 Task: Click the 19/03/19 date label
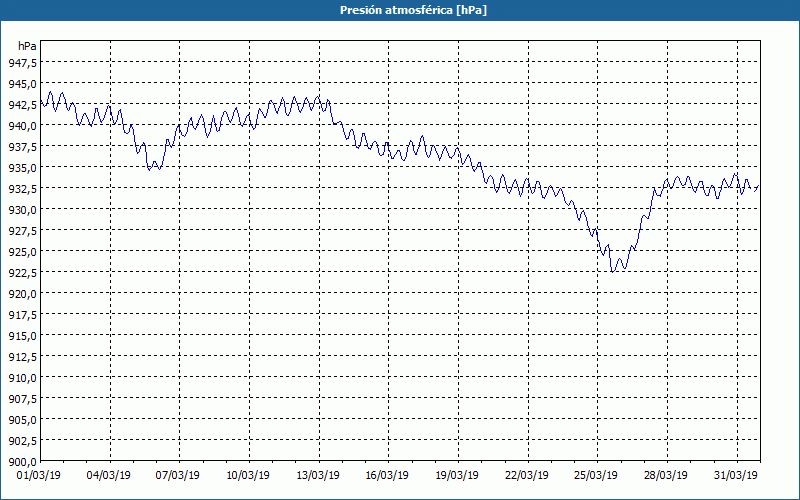(458, 475)
